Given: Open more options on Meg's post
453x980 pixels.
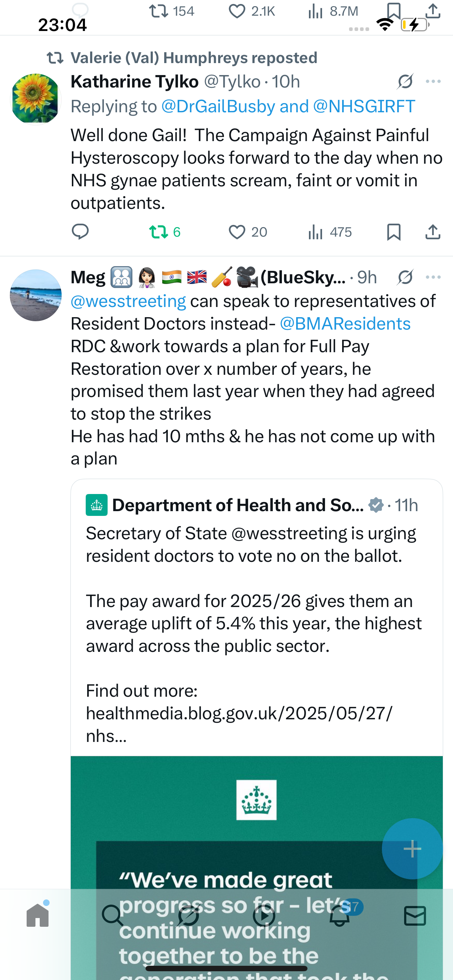Looking at the screenshot, I should click(433, 277).
